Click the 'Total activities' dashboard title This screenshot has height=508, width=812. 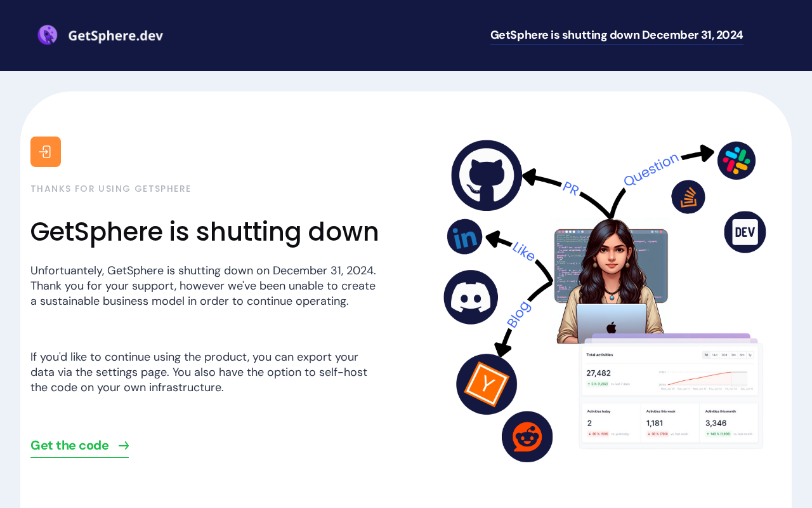[x=599, y=355]
